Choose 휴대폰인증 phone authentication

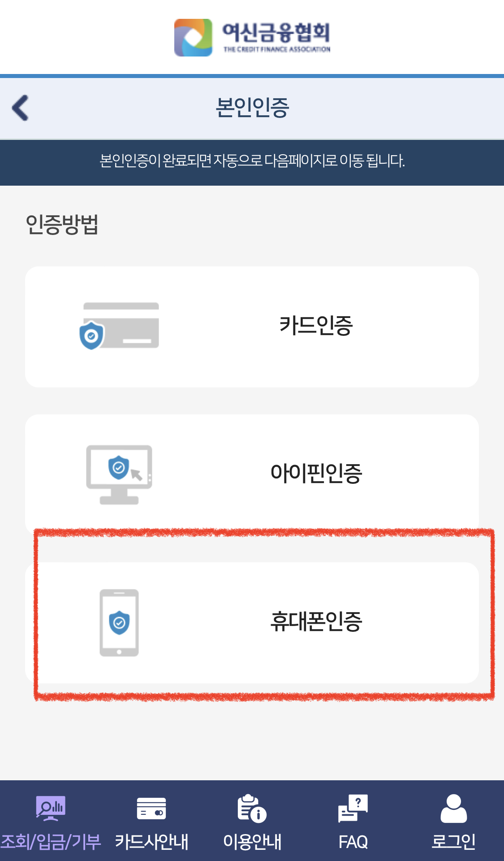252,623
